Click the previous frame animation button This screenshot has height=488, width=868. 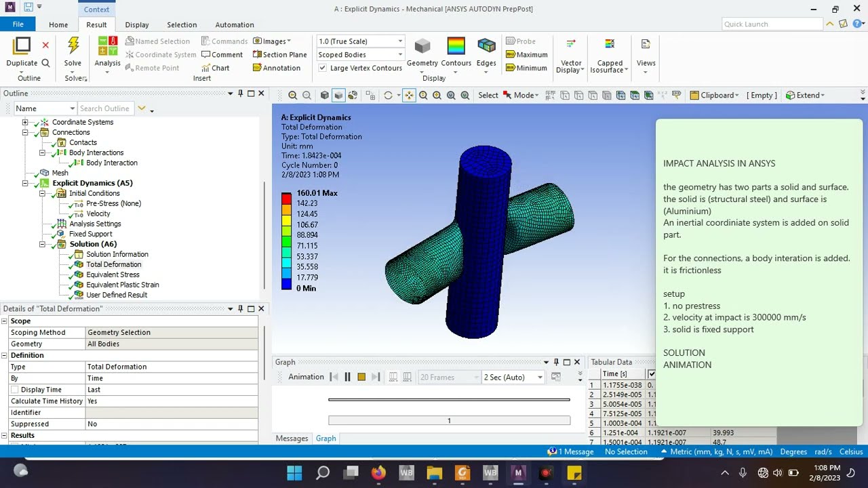tap(334, 378)
